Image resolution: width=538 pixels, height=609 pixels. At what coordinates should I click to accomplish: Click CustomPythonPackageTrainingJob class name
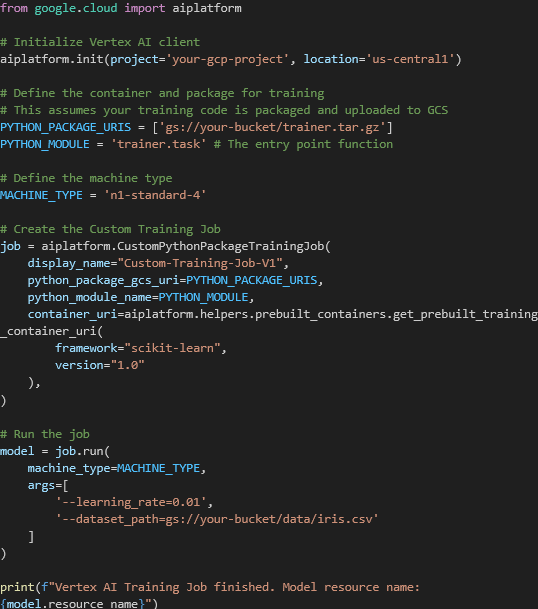221,246
